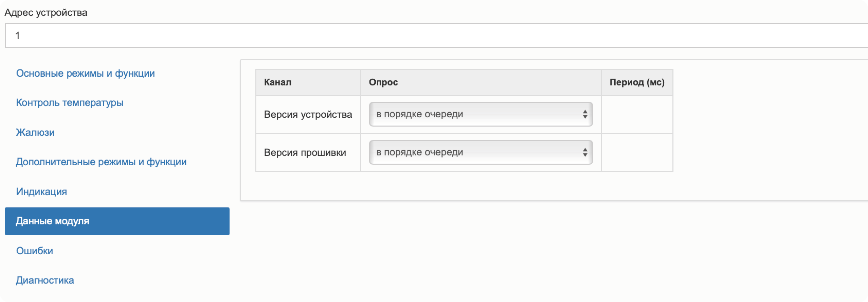The image size is (868, 302).
Task: Open the Жалюзи section
Action: [x=35, y=132]
